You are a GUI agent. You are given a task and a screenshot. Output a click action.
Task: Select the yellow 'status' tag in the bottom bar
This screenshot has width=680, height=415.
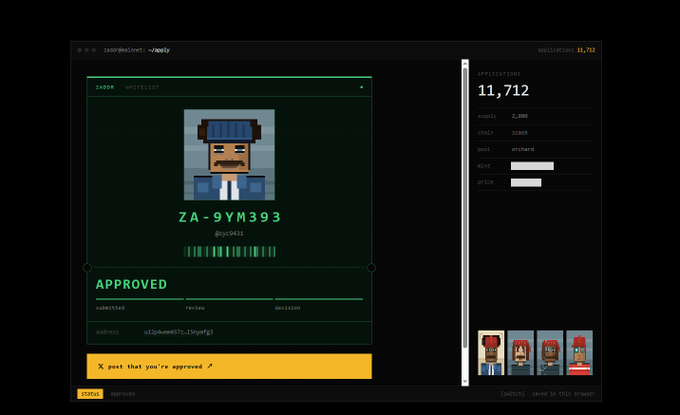click(x=90, y=394)
